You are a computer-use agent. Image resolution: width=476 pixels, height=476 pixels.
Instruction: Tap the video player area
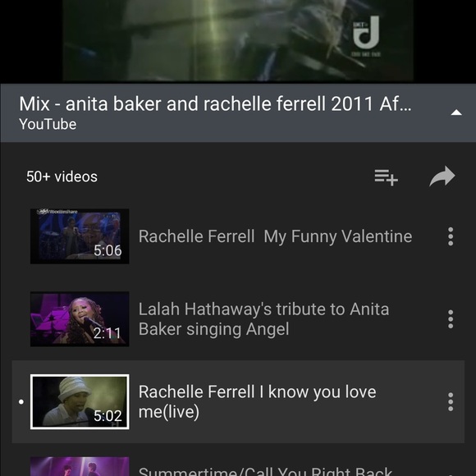point(238,41)
